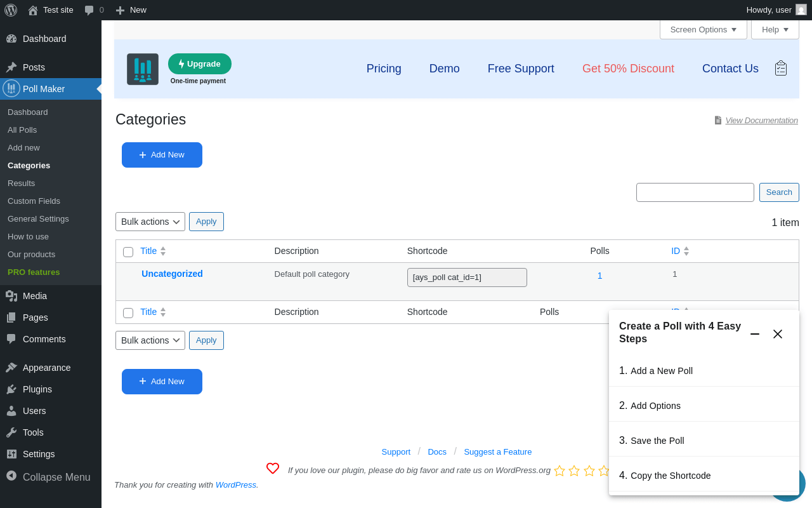Open Get 50% Discount link

coord(628,69)
